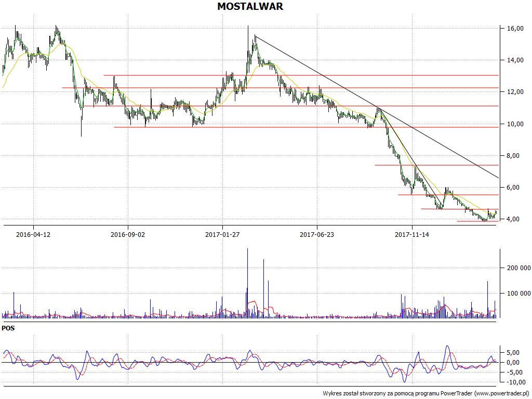Select the 6,00 price axis label

point(513,187)
